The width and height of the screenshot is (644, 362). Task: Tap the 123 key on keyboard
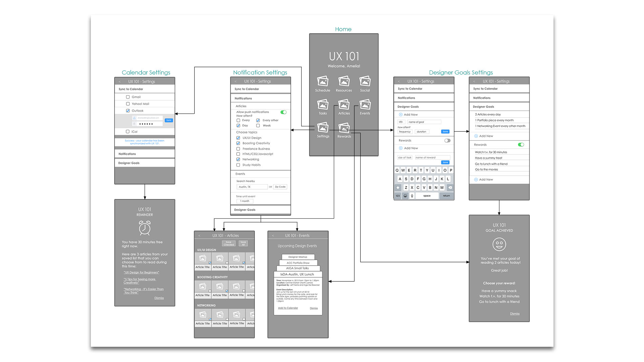tap(398, 196)
